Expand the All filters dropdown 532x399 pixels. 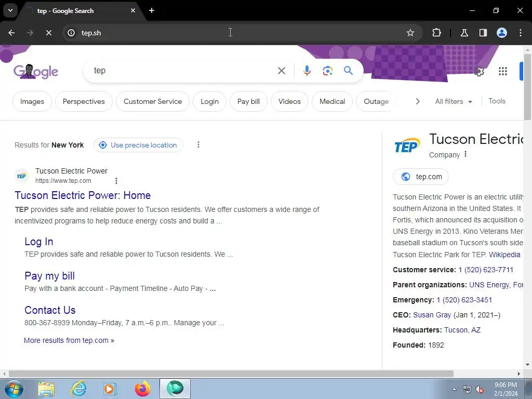454,101
